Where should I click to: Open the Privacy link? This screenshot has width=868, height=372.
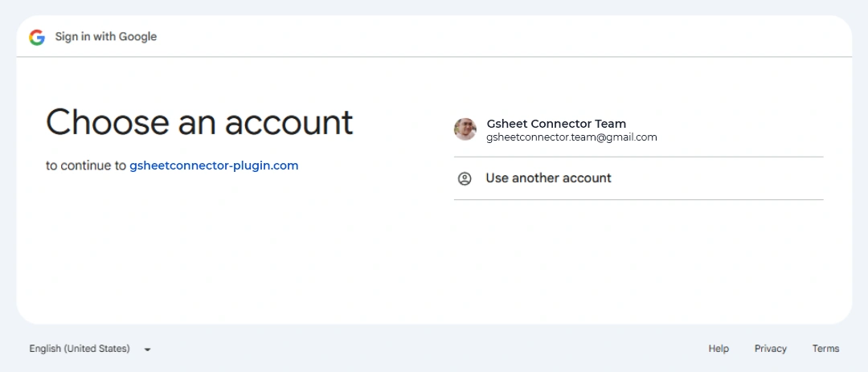[770, 349]
